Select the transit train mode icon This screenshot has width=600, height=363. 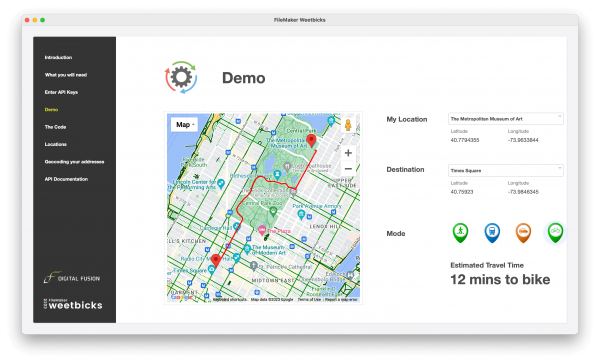[x=492, y=233]
